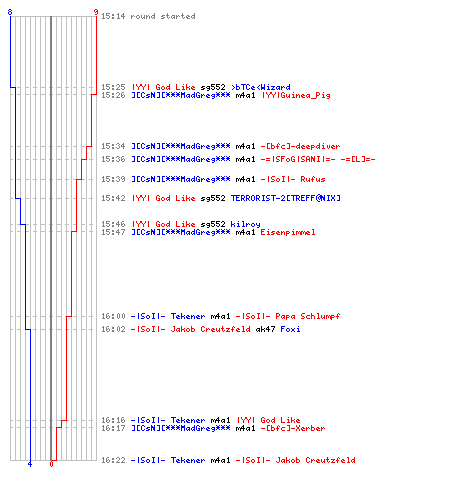The width and height of the screenshot is (450, 500).
Task: Click player TERRORIST-2[TREFF@NIX]
Action: pos(286,198)
